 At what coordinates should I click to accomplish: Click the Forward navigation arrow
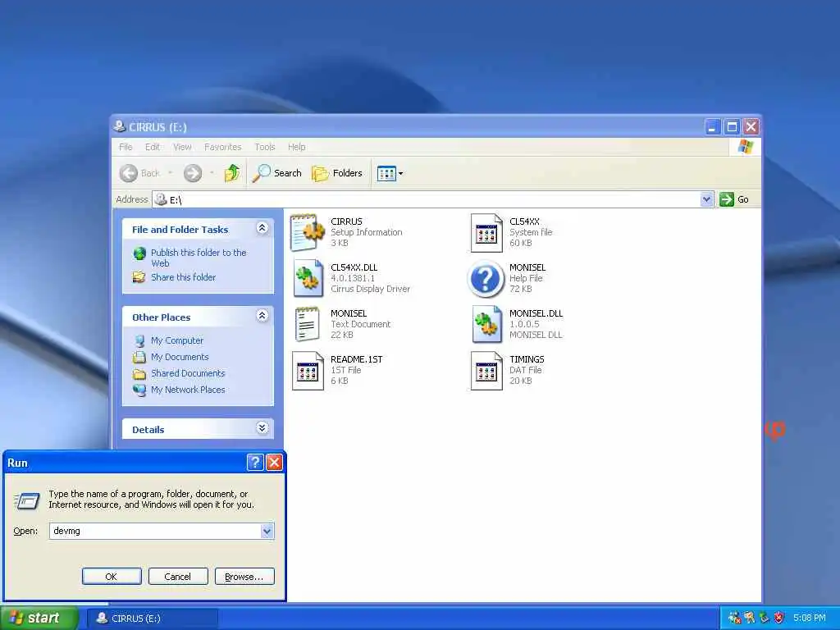pyautogui.click(x=193, y=173)
